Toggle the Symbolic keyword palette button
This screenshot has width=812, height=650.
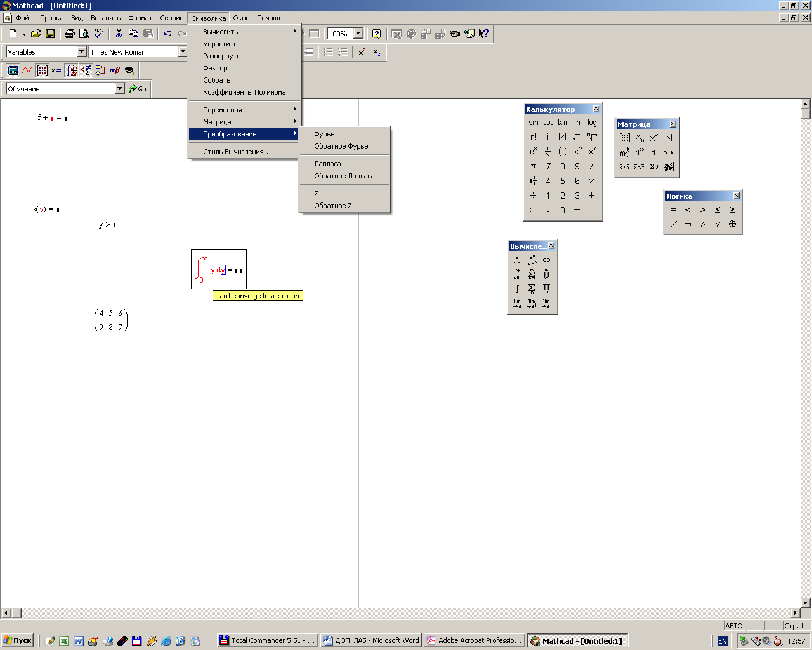(129, 70)
